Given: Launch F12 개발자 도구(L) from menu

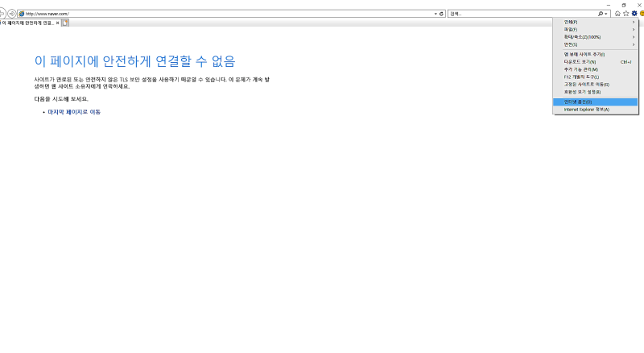Looking at the screenshot, I should point(595,77).
